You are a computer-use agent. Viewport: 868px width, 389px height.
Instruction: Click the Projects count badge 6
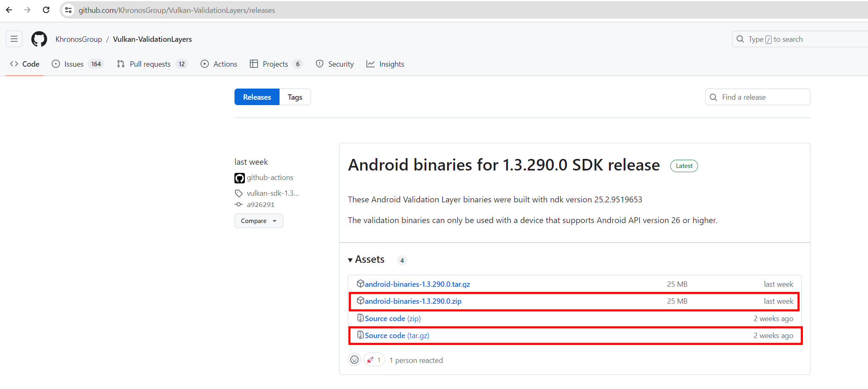[x=298, y=64]
